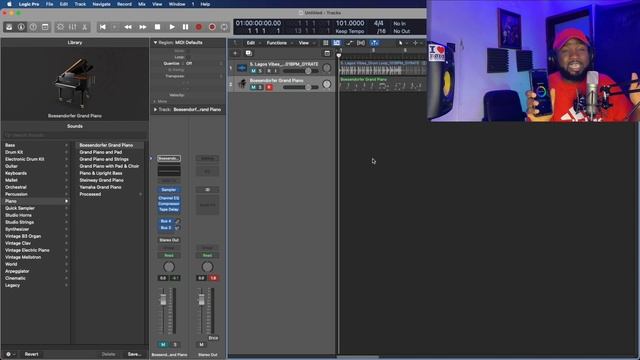Enable input monitoring on the Lagos Vibes track
This screenshot has width=640, height=360.
276,71
